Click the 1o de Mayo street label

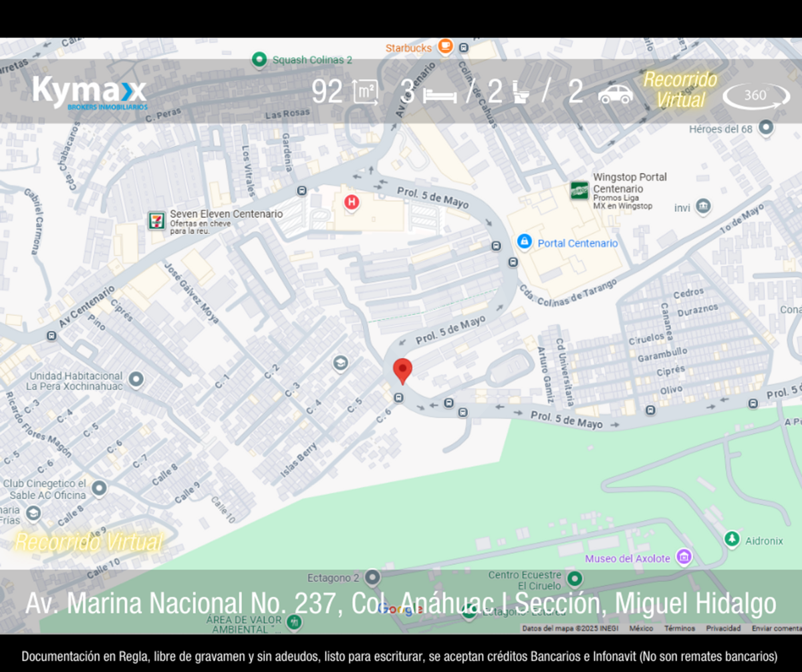pyautogui.click(x=743, y=219)
